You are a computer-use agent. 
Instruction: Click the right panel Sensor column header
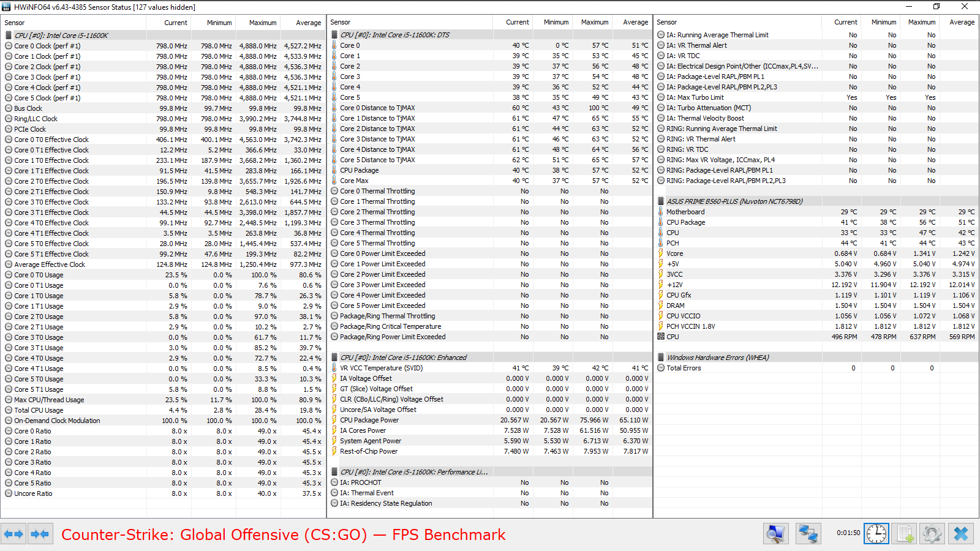click(x=737, y=22)
